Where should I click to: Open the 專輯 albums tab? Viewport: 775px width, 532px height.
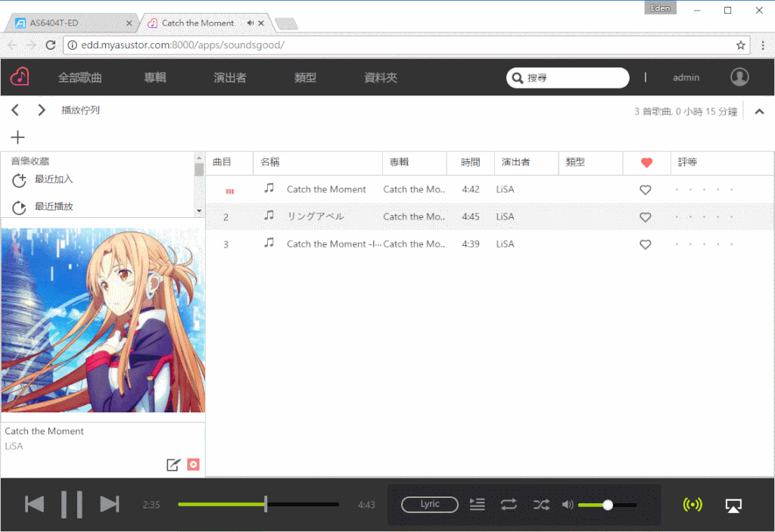(x=155, y=78)
